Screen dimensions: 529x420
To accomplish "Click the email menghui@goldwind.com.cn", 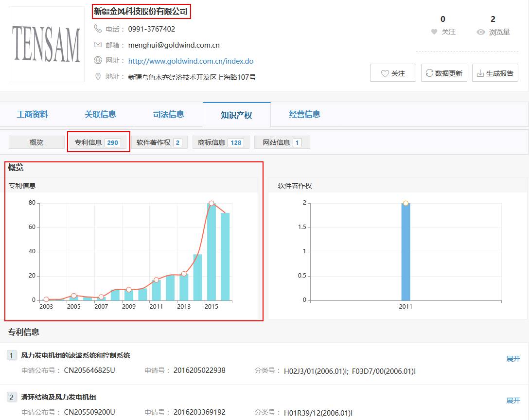I will (174, 45).
